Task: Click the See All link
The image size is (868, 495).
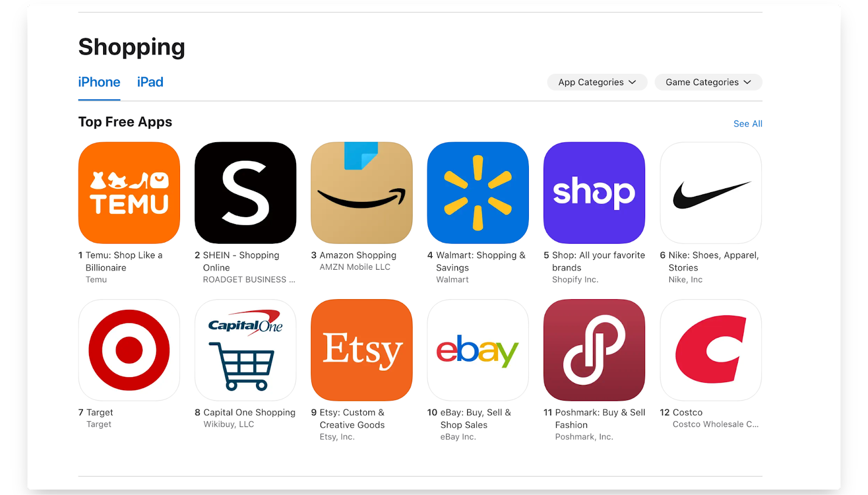Action: [x=748, y=124]
